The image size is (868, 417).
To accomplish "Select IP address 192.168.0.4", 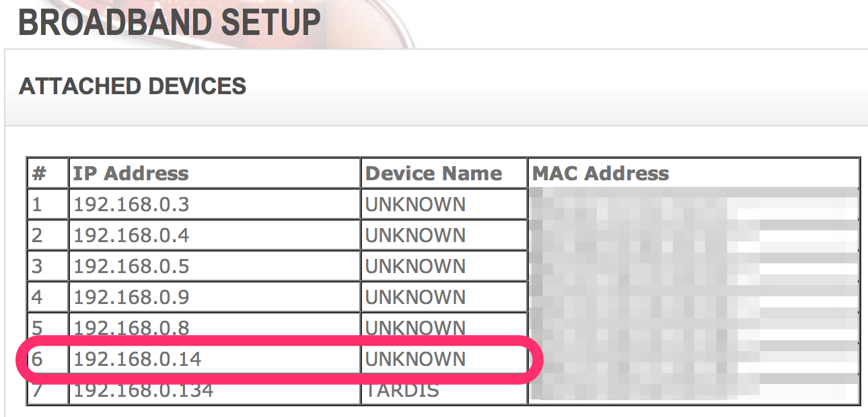I will click(131, 235).
